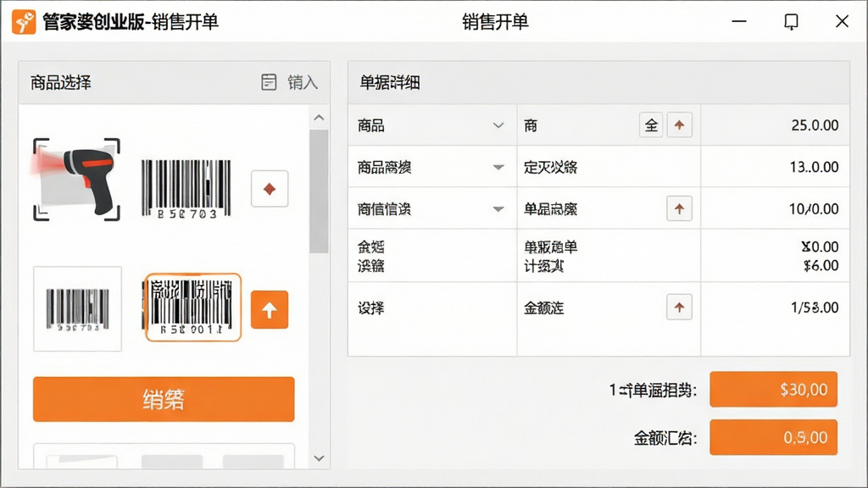This screenshot has width=868, height=488.
Task: Minimize the 销售开单 window
Action: click(x=739, y=21)
